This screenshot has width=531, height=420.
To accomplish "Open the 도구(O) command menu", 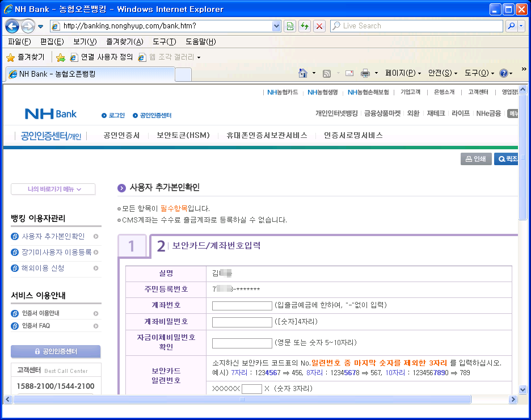I will point(479,73).
